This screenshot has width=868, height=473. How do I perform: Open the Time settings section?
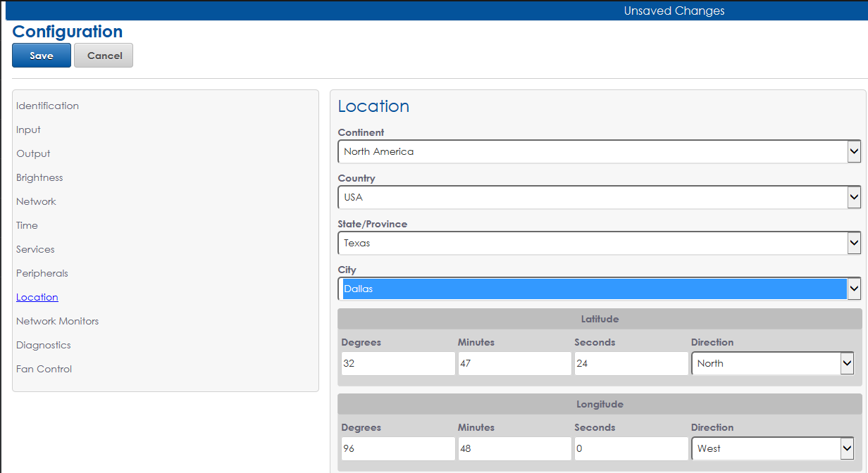(x=27, y=225)
